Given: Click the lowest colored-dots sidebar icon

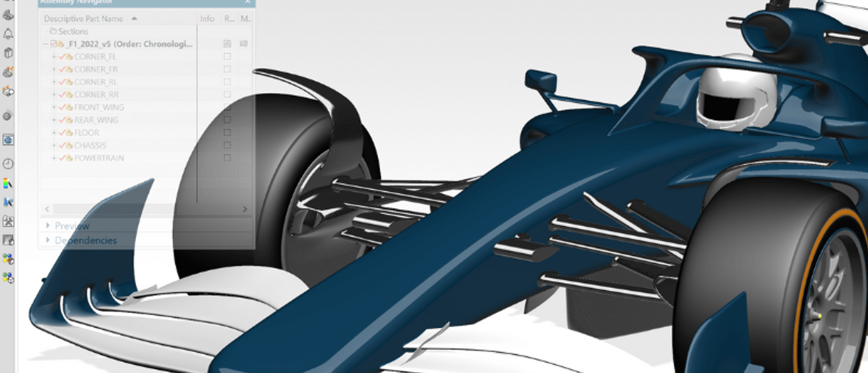Looking at the screenshot, I should tap(8, 278).
